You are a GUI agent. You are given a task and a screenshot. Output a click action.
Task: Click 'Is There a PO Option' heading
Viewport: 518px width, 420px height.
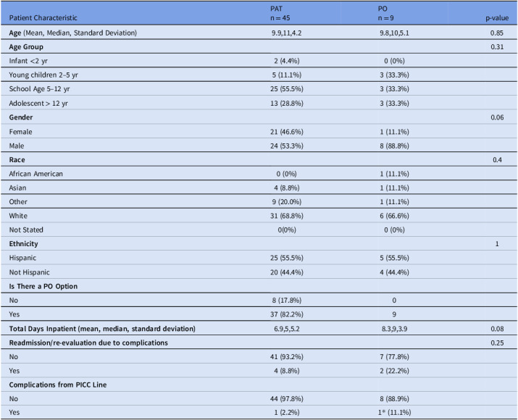tap(43, 286)
